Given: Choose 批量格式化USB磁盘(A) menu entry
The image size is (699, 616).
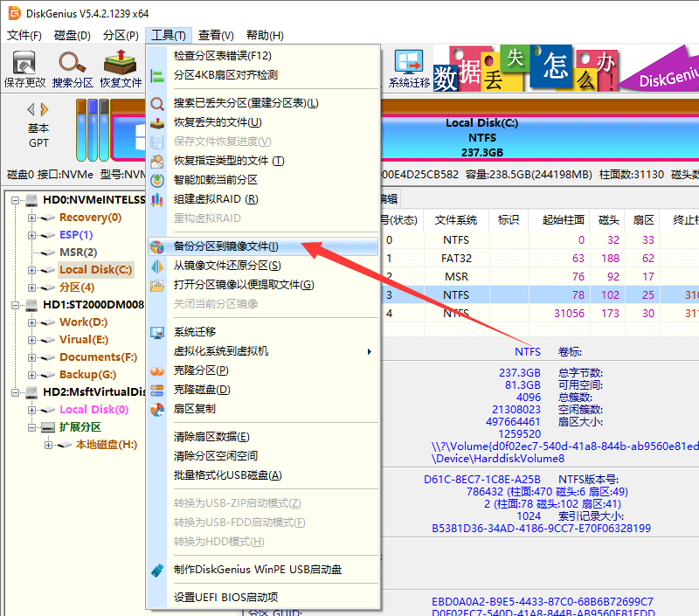Looking at the screenshot, I should click(263, 475).
